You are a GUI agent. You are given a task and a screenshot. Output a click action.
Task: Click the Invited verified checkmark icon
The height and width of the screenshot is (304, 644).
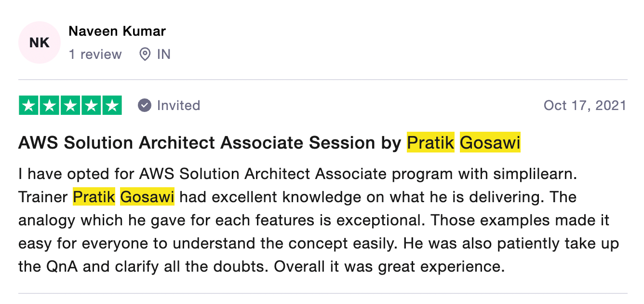pyautogui.click(x=144, y=105)
